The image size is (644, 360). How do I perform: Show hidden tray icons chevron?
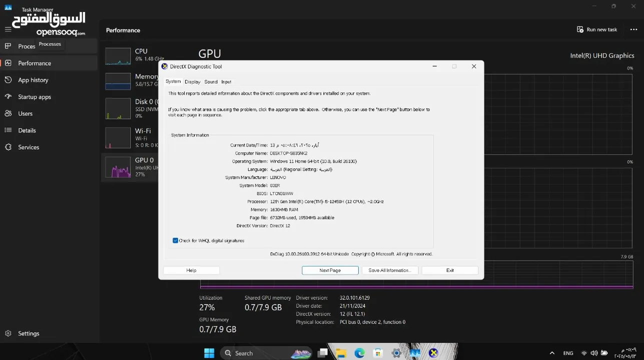552,353
